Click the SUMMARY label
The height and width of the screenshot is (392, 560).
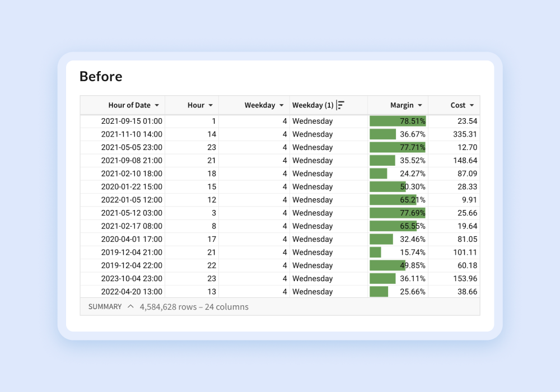105,306
